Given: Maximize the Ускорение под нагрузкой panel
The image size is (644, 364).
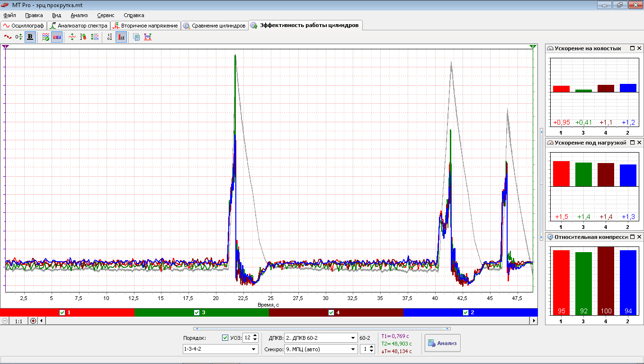Looking at the screenshot, I should click(x=632, y=143).
